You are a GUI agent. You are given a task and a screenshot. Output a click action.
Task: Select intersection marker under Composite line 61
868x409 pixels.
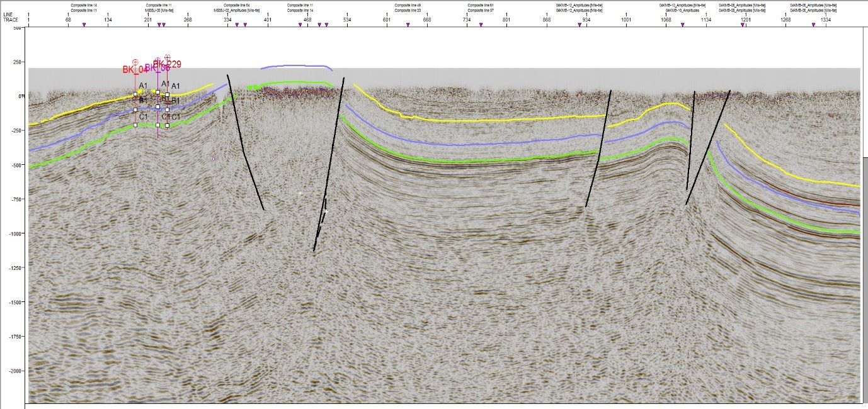pyautogui.click(x=481, y=25)
